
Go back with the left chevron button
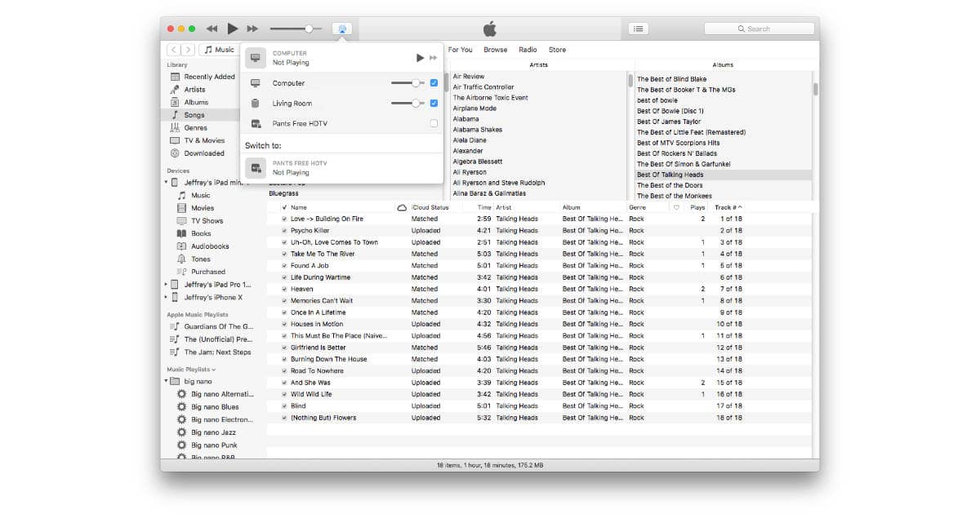click(173, 50)
